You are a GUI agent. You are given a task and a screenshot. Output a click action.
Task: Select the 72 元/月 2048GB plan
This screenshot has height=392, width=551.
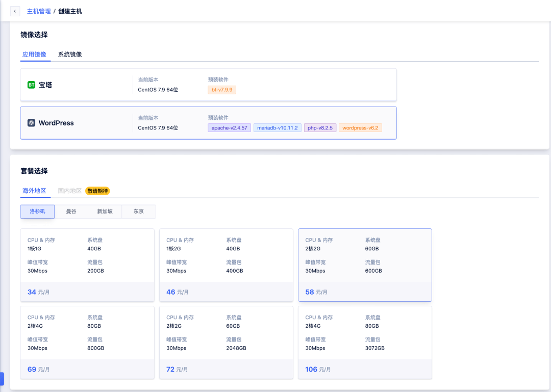click(x=226, y=343)
